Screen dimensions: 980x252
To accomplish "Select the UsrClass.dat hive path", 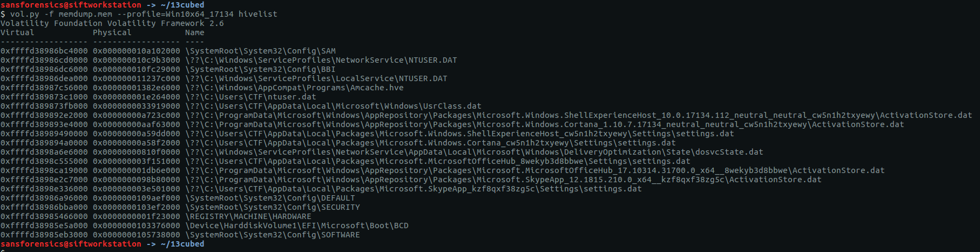I will pyautogui.click(x=333, y=106).
